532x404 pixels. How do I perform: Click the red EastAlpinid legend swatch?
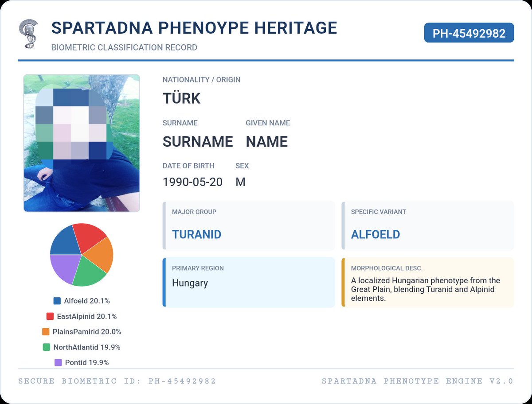pyautogui.click(x=50, y=316)
